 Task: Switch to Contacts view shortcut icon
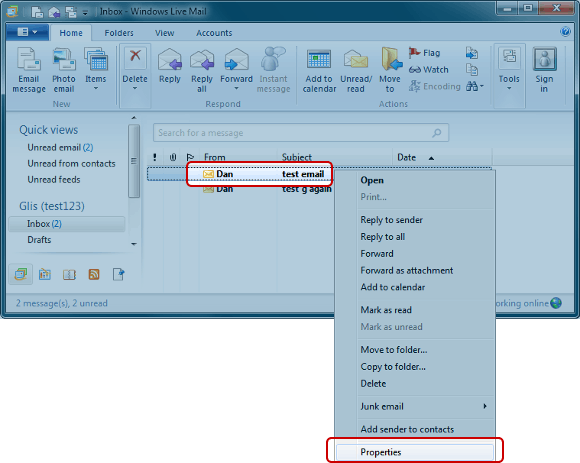coord(69,274)
